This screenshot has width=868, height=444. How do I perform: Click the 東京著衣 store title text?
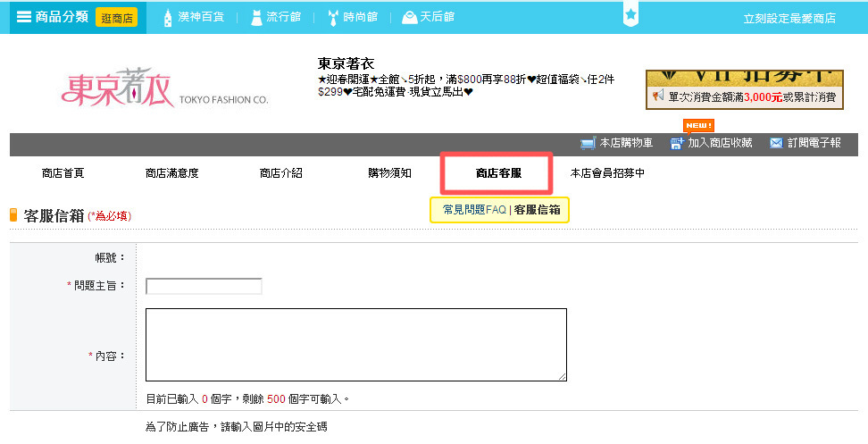tap(346, 63)
